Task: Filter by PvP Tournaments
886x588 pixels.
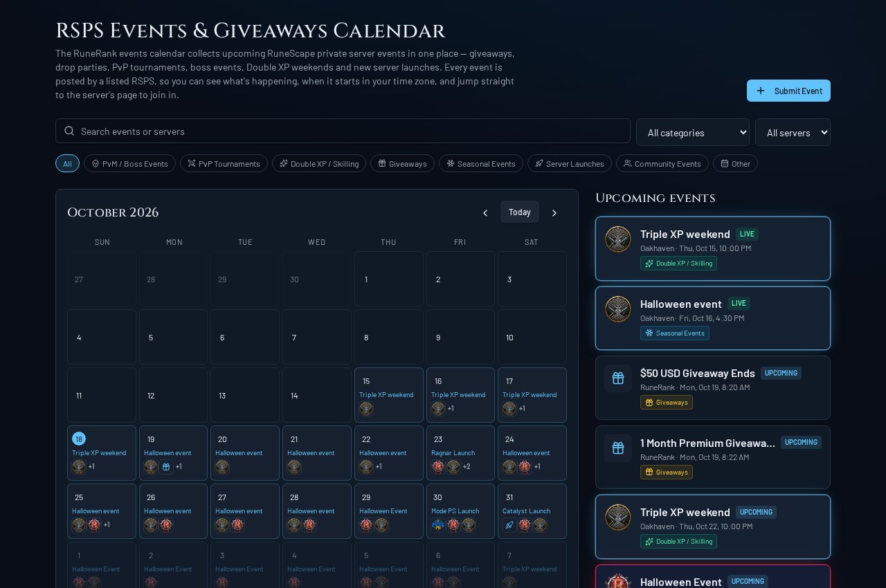Action: (x=224, y=163)
